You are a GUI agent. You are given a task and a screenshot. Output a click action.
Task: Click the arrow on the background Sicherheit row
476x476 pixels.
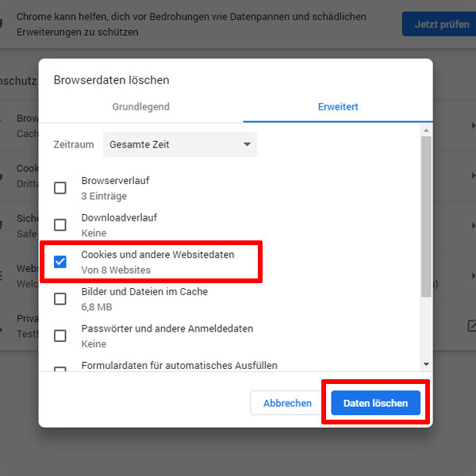coord(474,226)
